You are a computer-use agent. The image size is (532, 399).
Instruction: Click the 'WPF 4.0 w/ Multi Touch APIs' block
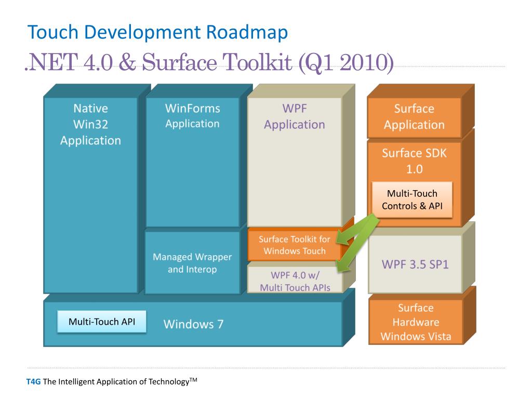pyautogui.click(x=295, y=280)
